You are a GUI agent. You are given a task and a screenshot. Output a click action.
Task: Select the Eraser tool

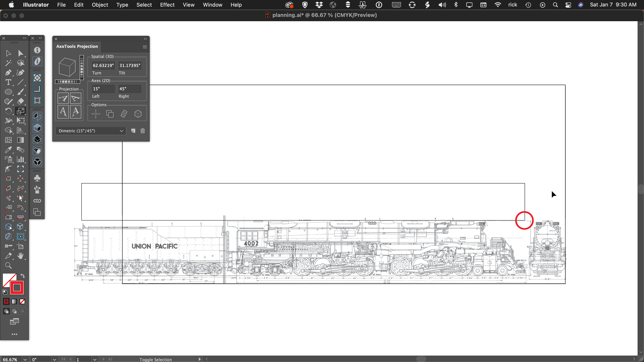coord(21,101)
